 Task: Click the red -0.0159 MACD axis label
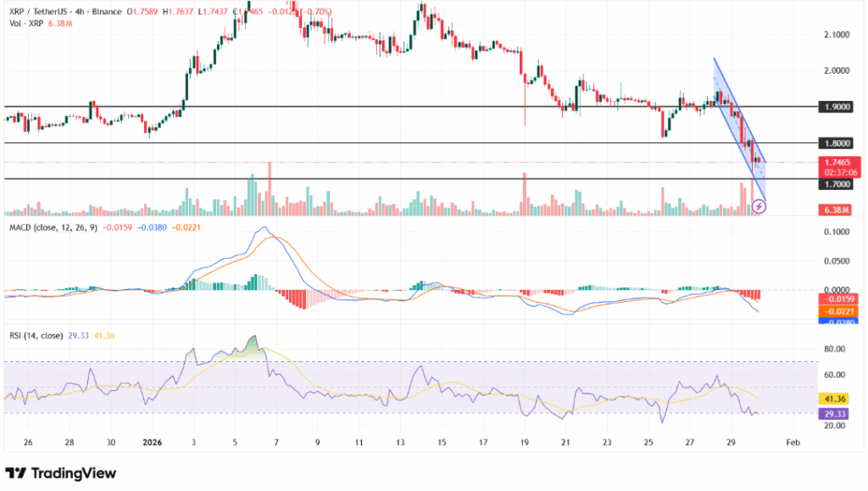[x=839, y=299]
